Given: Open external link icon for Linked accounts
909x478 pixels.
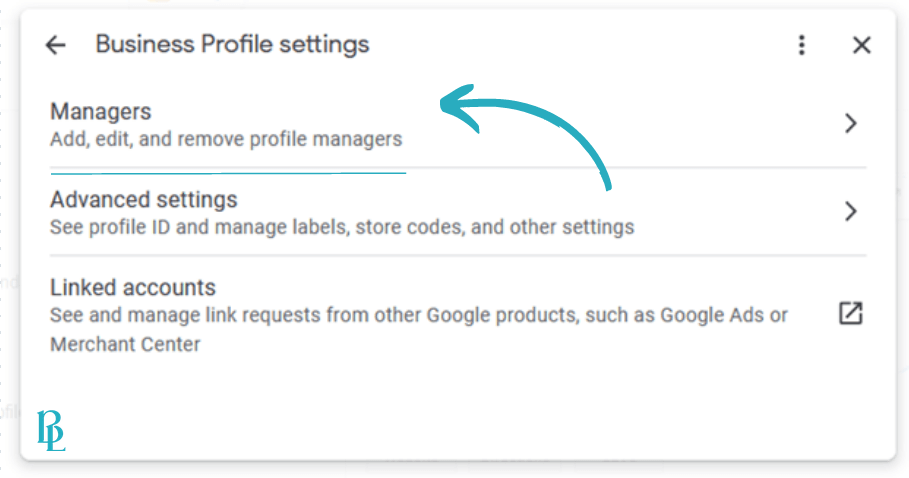Looking at the screenshot, I should tap(850, 313).
